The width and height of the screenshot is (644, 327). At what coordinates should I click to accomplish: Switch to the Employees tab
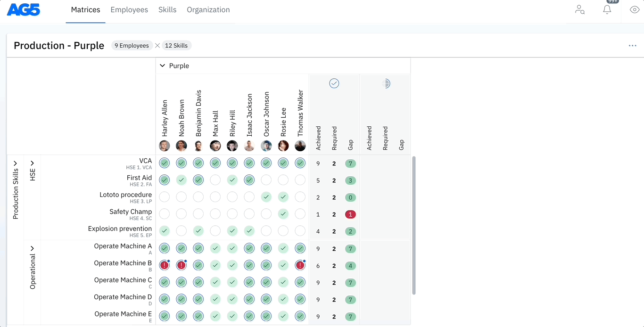[129, 10]
